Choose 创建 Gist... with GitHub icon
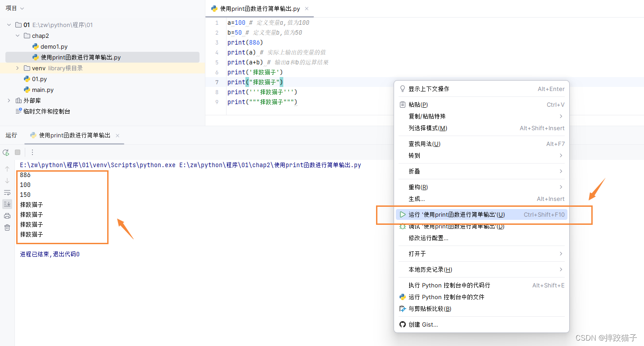This screenshot has width=644, height=346. [x=481, y=324]
